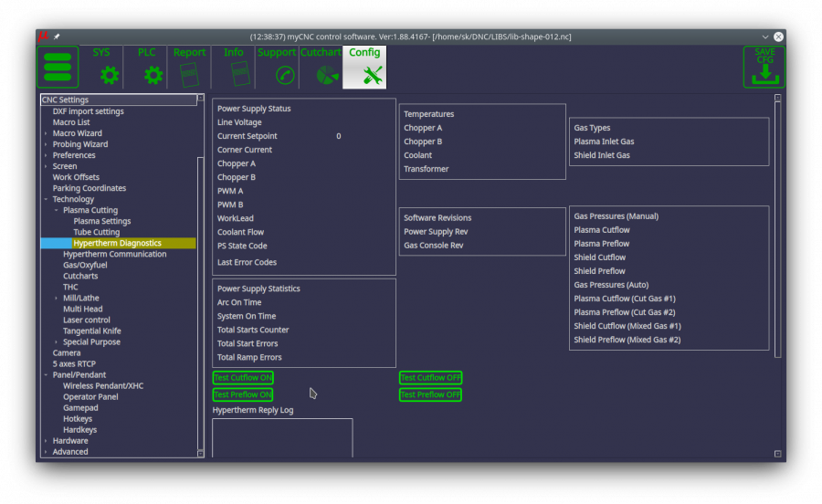Select Plasma Settings in the tree
This screenshot has width=822, height=504.
tap(101, 221)
